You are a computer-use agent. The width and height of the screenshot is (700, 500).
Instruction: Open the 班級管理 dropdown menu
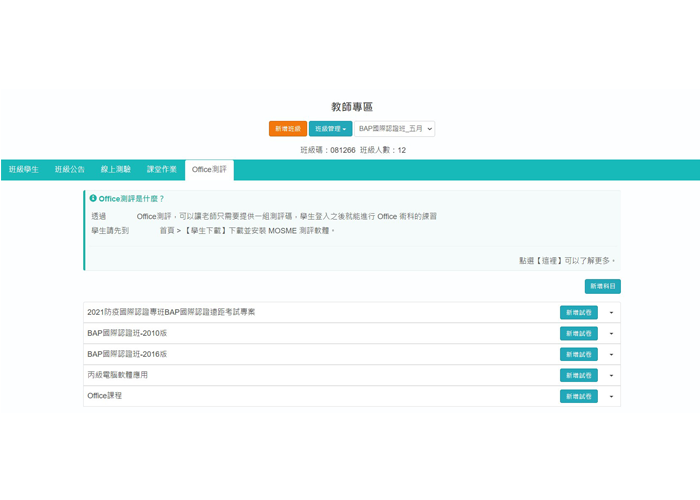click(330, 129)
